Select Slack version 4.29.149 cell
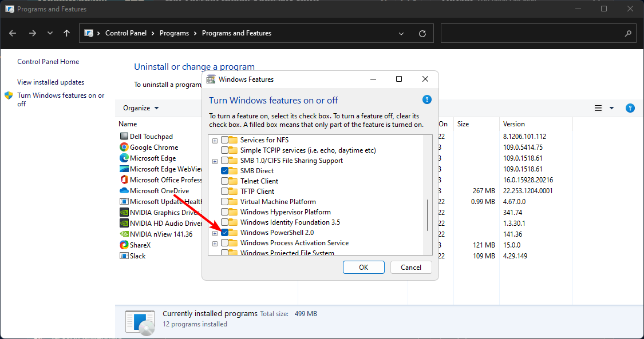Screen dimensions: 644x339 pyautogui.click(x=515, y=256)
